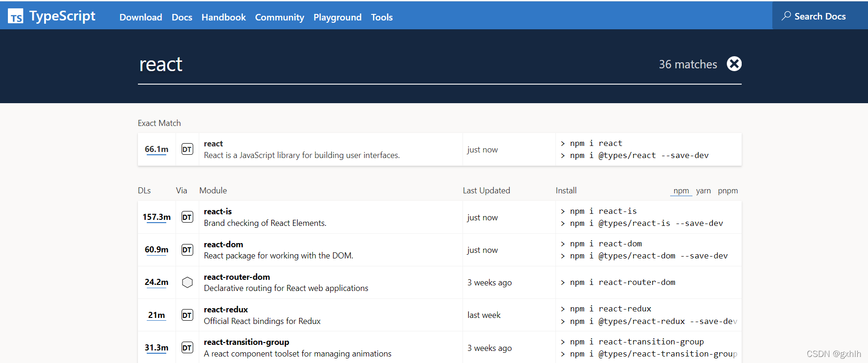
Task: Open the Download menu item
Action: pyautogui.click(x=141, y=17)
